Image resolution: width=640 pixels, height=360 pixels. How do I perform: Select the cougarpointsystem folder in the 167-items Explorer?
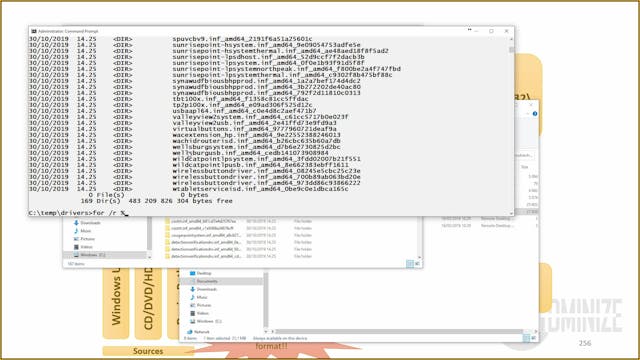[202, 236]
